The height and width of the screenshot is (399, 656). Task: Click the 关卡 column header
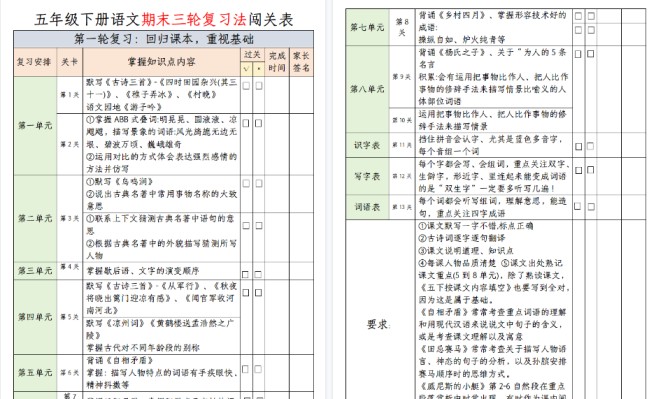tap(69, 62)
